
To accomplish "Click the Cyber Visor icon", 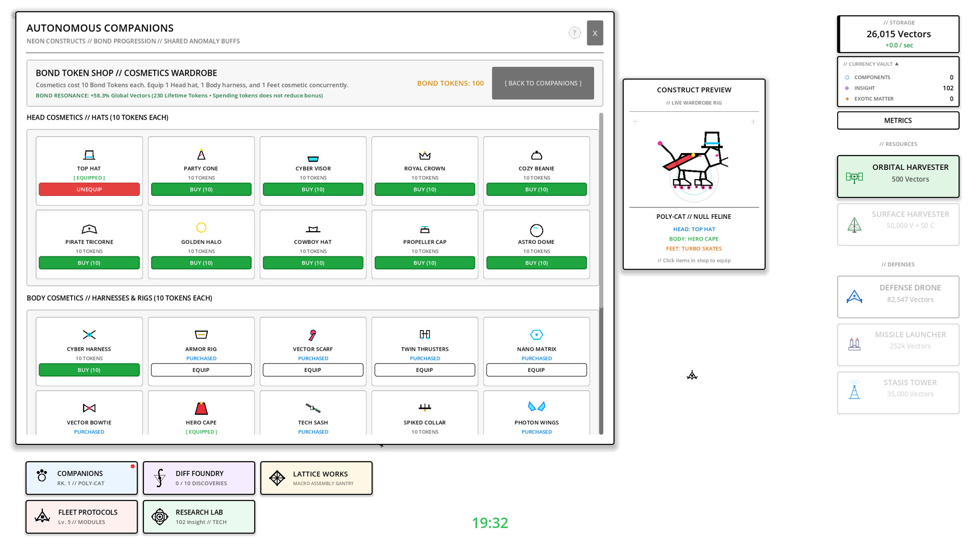I will click(313, 158).
